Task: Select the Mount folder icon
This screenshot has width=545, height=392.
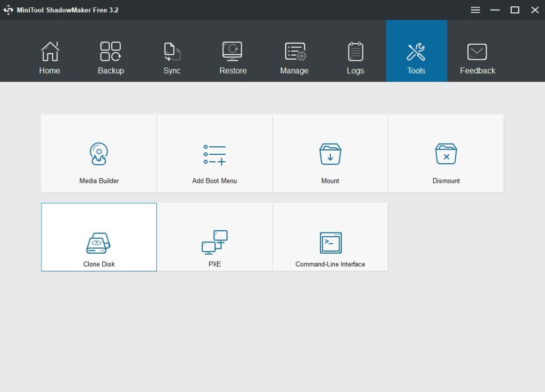Action: pyautogui.click(x=330, y=154)
